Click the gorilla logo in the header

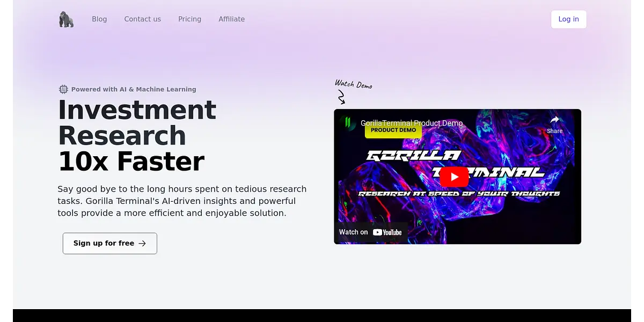[66, 19]
